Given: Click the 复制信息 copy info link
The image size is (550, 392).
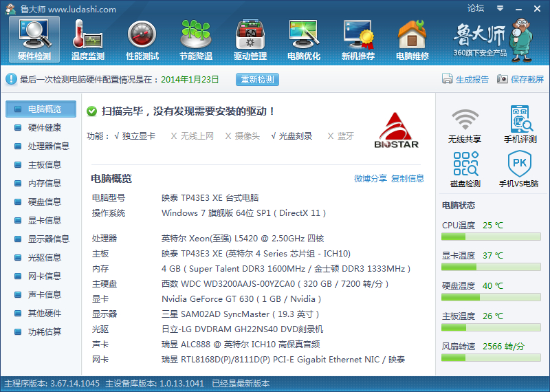Looking at the screenshot, I should 408,178.
